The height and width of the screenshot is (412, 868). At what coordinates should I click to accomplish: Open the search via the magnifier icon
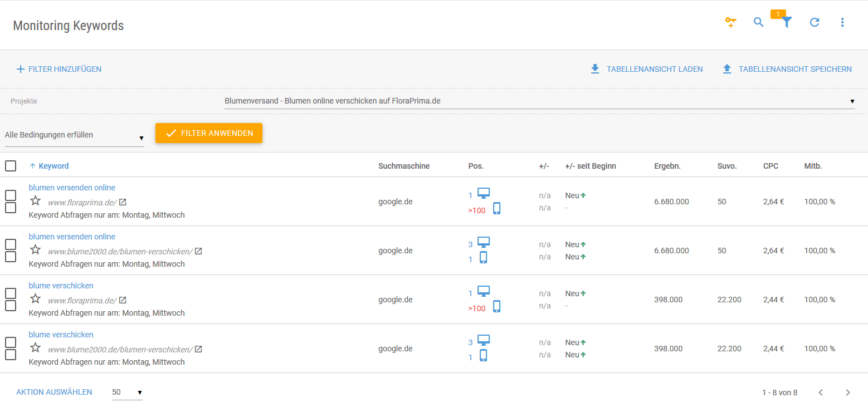[x=758, y=22]
